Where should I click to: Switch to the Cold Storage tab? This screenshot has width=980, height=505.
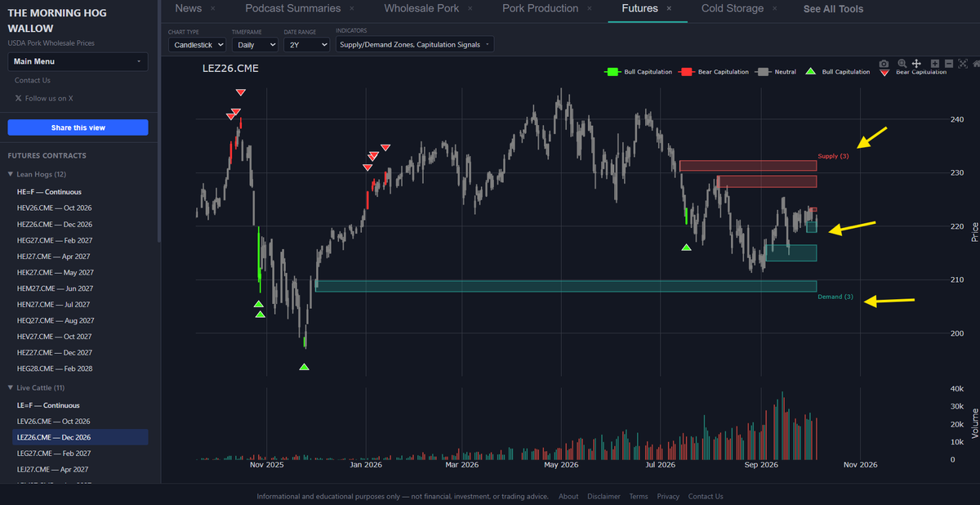click(733, 8)
